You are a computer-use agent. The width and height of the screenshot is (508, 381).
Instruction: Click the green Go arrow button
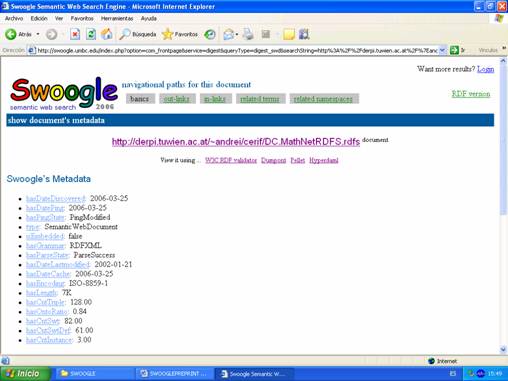click(x=454, y=50)
